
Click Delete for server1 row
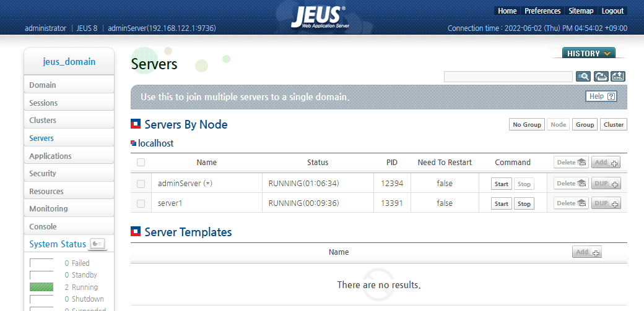click(572, 203)
